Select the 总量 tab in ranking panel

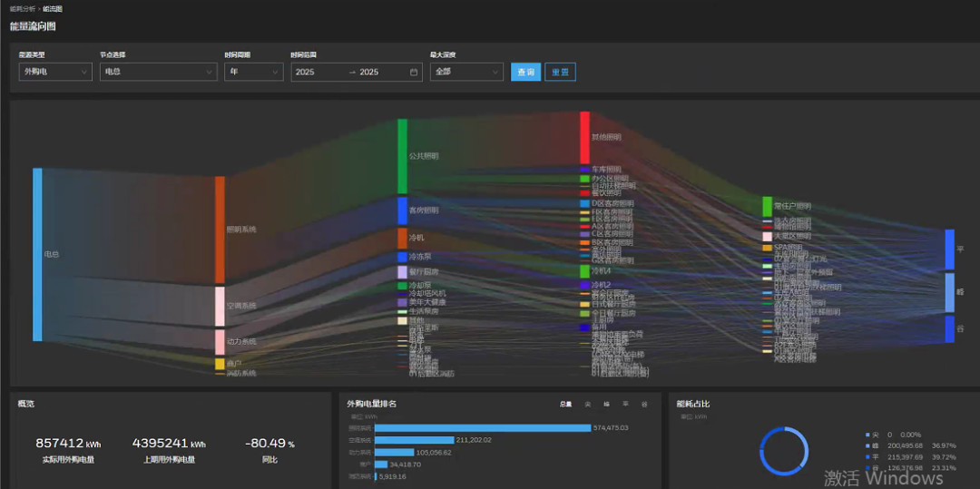point(565,404)
